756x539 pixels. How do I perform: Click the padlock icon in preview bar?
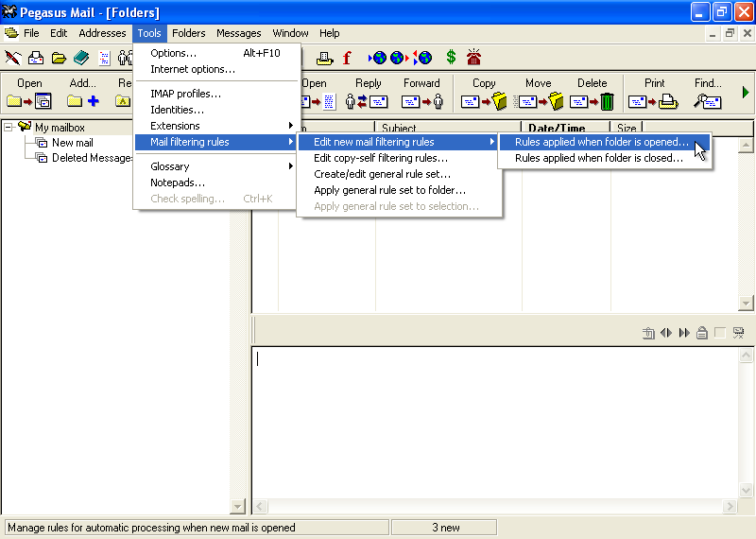coord(702,333)
